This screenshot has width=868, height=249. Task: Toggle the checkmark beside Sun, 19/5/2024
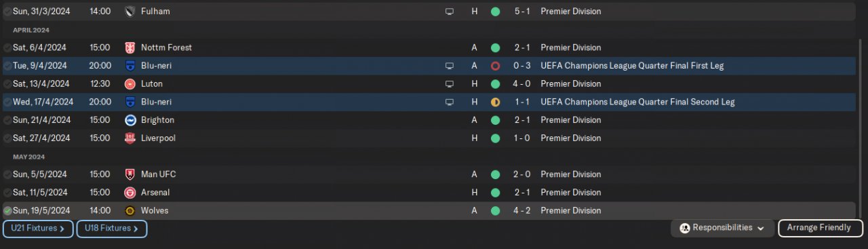click(x=7, y=211)
